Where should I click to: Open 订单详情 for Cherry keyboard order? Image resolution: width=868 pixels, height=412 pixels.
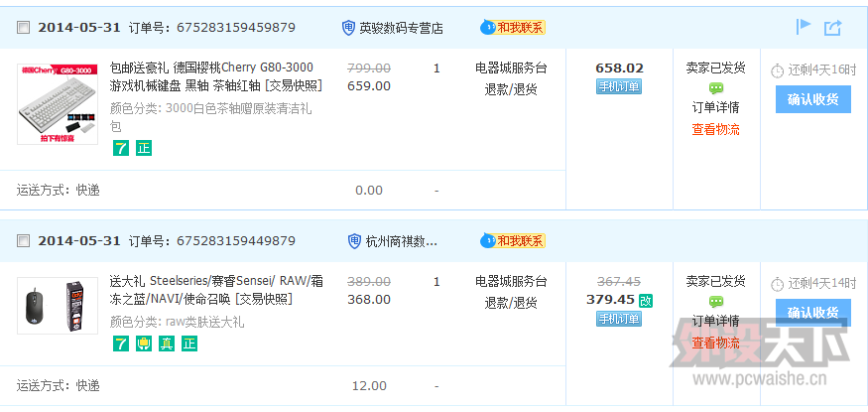point(716,107)
